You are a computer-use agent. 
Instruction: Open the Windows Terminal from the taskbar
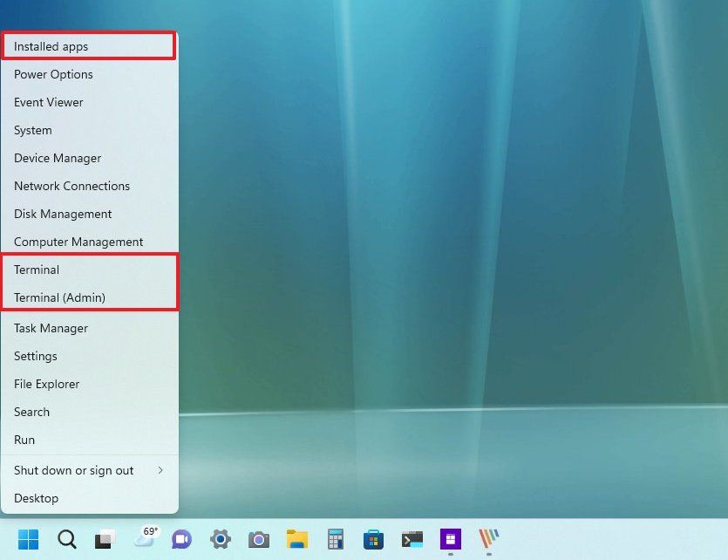pos(412,540)
